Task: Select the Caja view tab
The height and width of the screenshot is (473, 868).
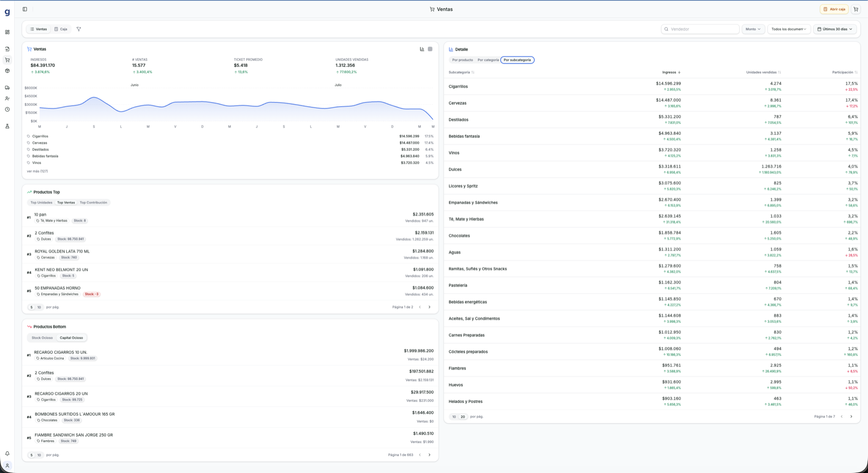Action: coord(61,29)
